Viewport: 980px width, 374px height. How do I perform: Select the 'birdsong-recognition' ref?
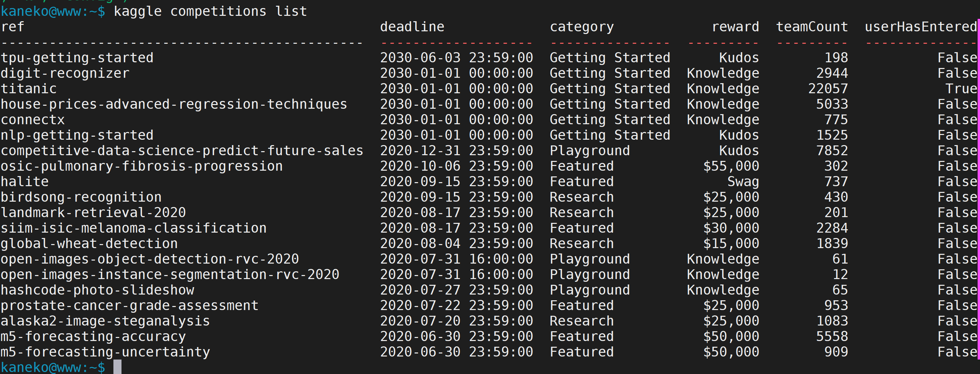tap(81, 197)
